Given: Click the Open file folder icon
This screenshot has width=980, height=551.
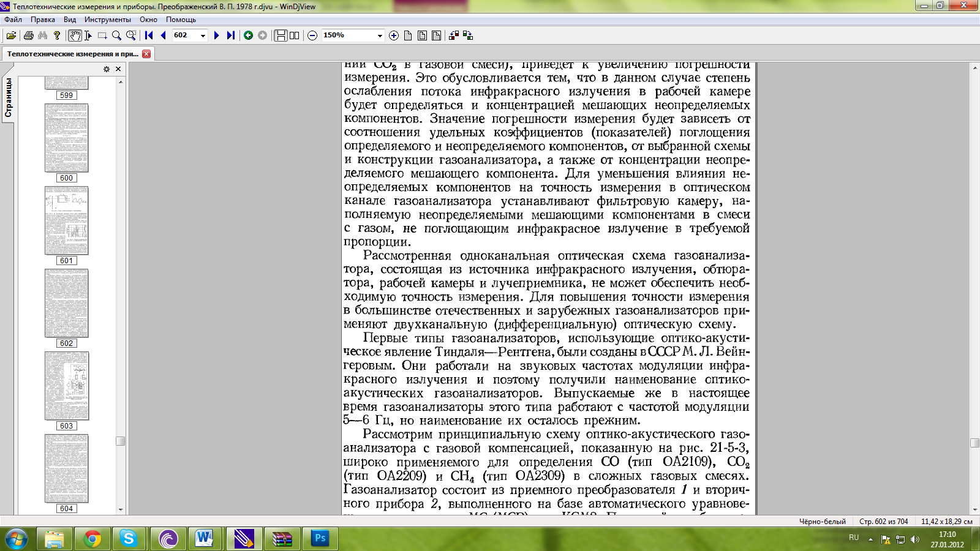Looking at the screenshot, I should coord(11,36).
